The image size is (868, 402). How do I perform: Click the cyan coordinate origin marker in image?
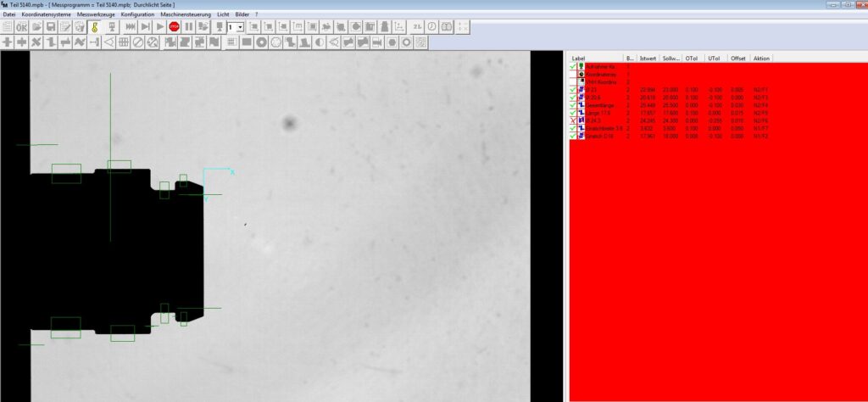pos(204,170)
